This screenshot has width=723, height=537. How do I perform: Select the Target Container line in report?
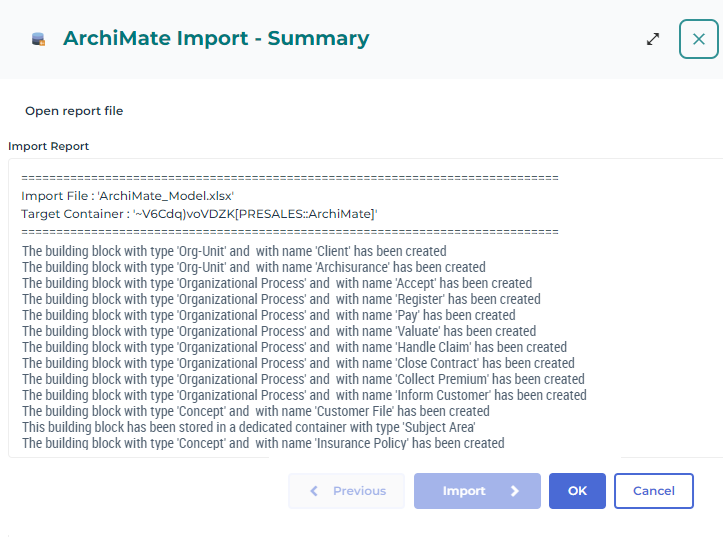click(x=198, y=214)
